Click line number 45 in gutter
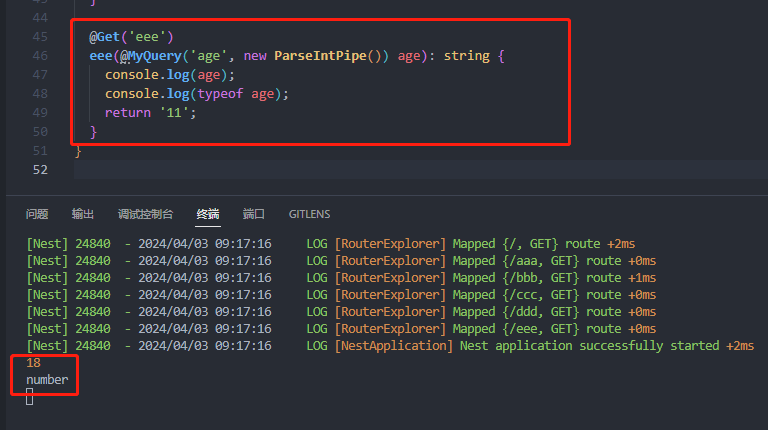The width and height of the screenshot is (768, 430). [40, 37]
